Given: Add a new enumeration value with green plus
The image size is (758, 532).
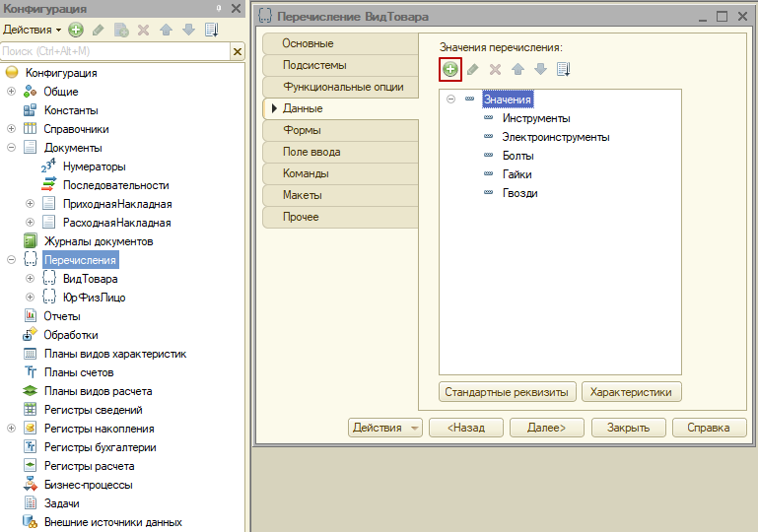Looking at the screenshot, I should pyautogui.click(x=450, y=70).
